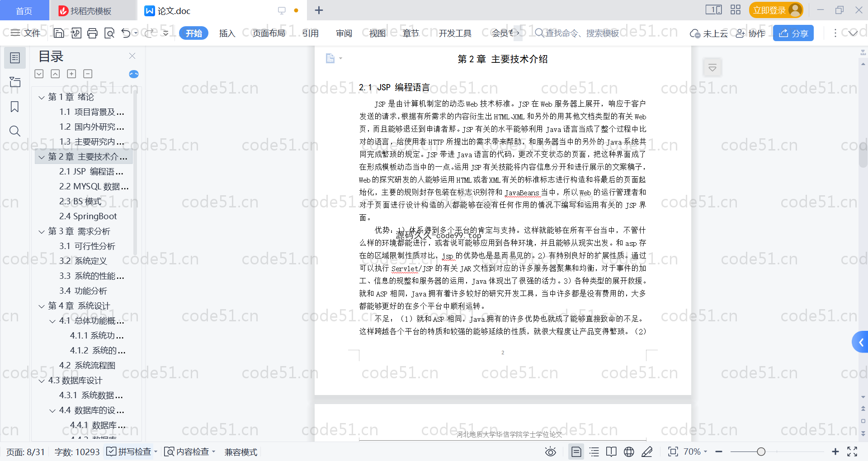
Task: Click zoom out minus button
Action: [x=719, y=452]
